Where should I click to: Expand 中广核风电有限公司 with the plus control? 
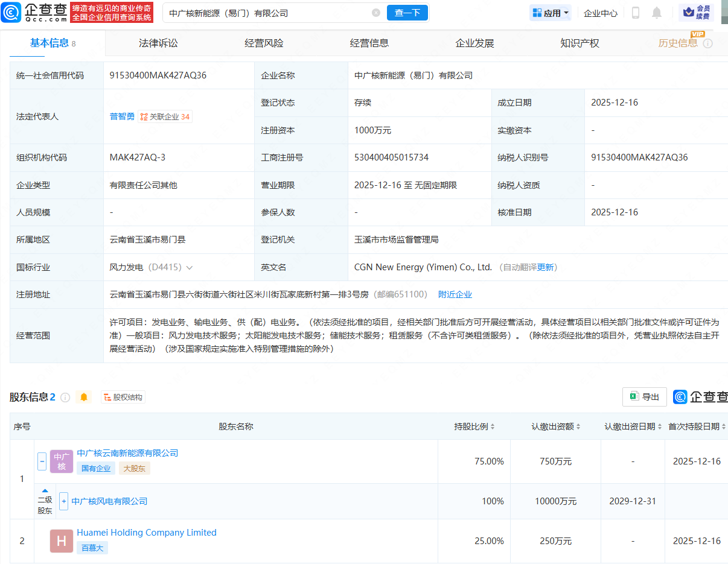click(63, 501)
